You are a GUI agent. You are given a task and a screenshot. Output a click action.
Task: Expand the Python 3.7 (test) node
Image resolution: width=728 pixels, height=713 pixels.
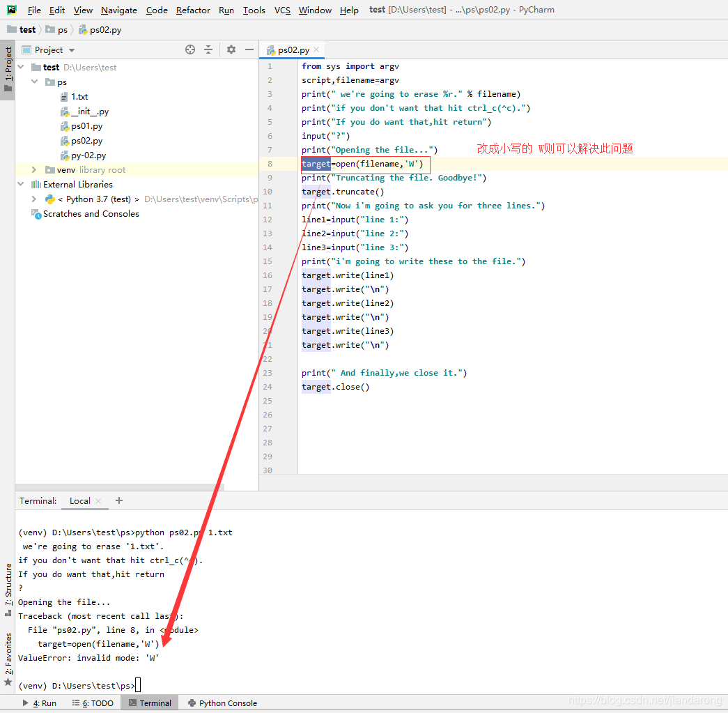[x=34, y=199]
